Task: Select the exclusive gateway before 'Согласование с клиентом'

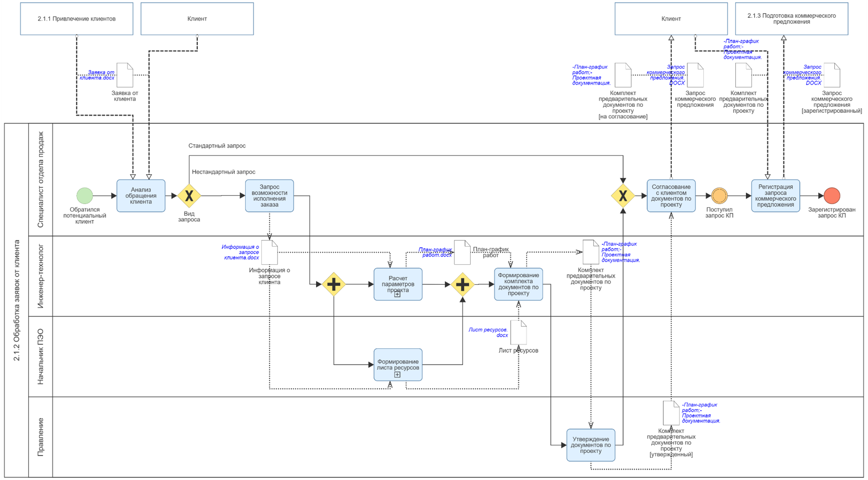Action: coord(623,195)
